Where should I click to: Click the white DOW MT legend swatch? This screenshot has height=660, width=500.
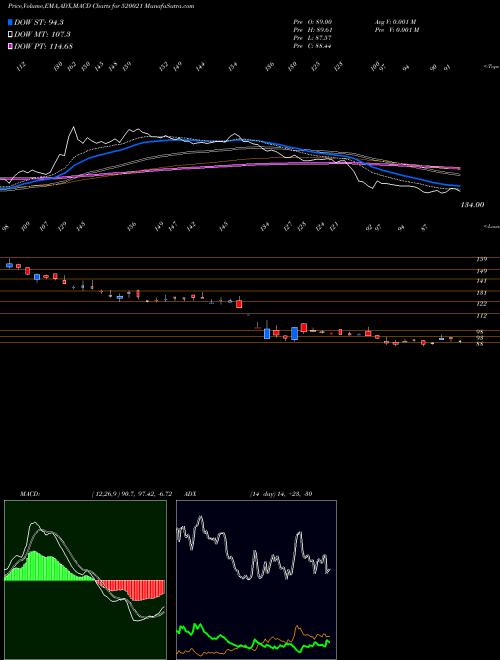pos(10,35)
